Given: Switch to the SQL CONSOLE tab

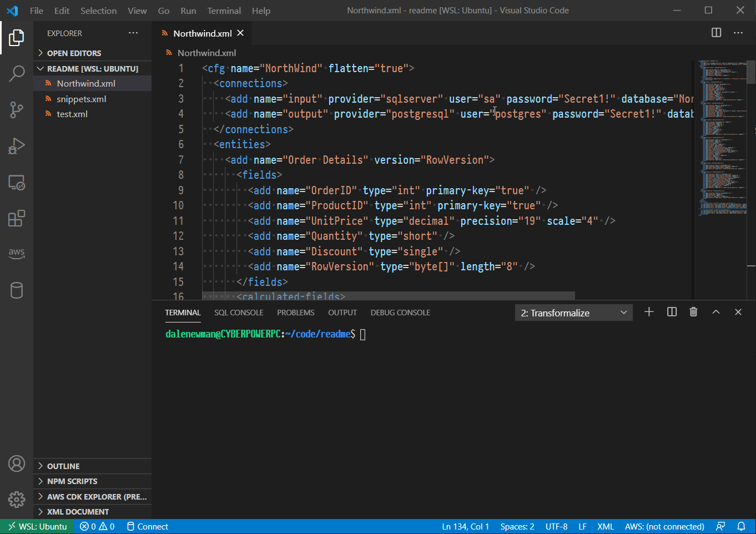Looking at the screenshot, I should (239, 313).
